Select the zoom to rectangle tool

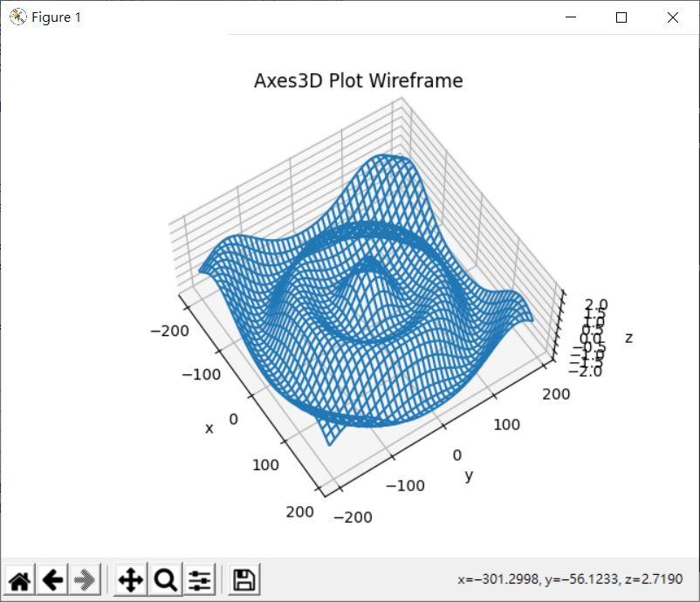click(166, 580)
